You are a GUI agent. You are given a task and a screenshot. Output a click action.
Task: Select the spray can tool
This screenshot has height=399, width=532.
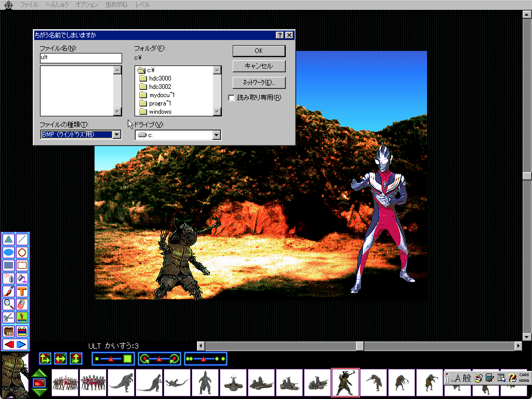coord(9,278)
